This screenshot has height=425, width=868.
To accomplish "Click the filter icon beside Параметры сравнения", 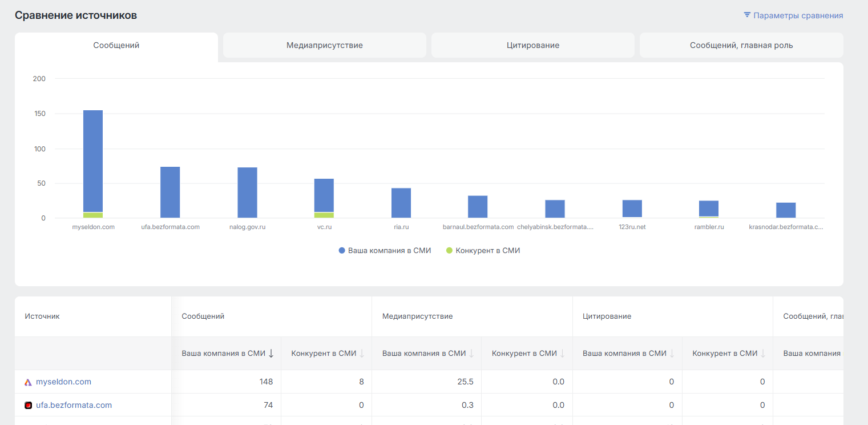I will click(x=747, y=15).
